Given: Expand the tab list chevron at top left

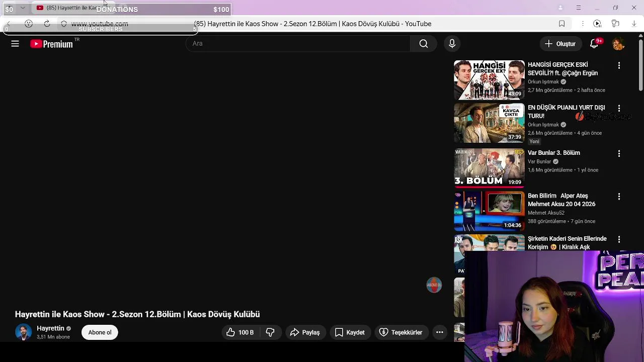Looking at the screenshot, I should 23,8.
